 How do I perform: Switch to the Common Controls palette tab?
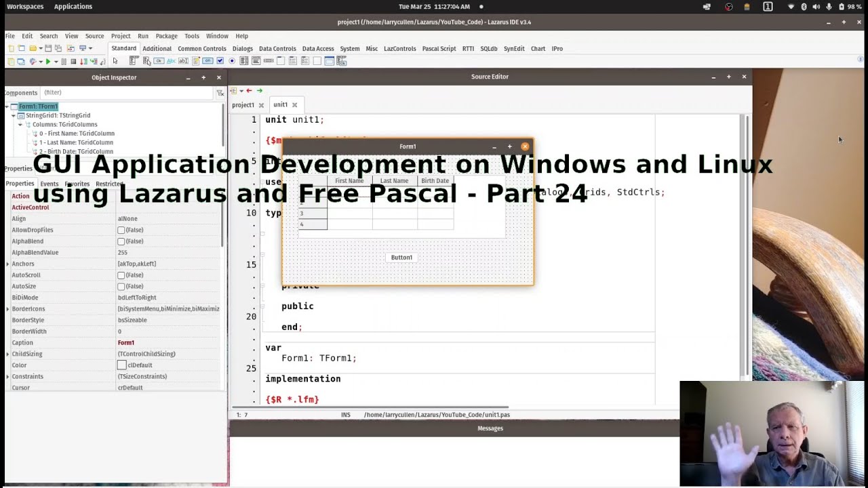[202, 49]
